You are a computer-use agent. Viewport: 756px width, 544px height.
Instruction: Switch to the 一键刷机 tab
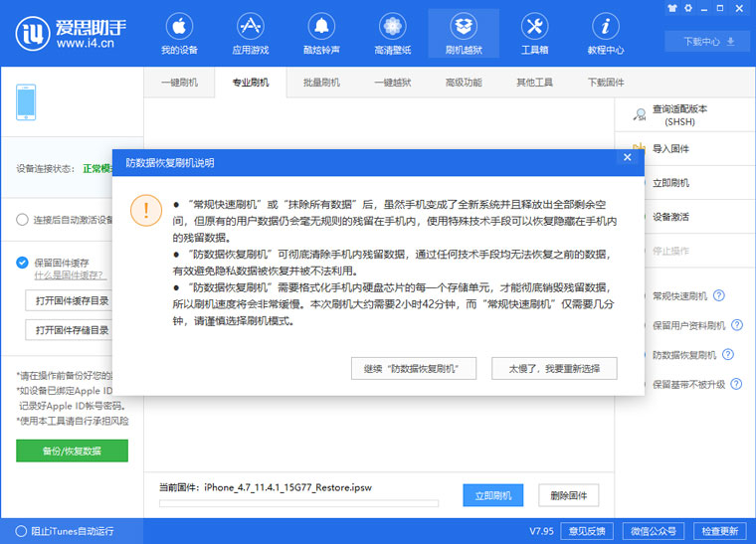(179, 83)
